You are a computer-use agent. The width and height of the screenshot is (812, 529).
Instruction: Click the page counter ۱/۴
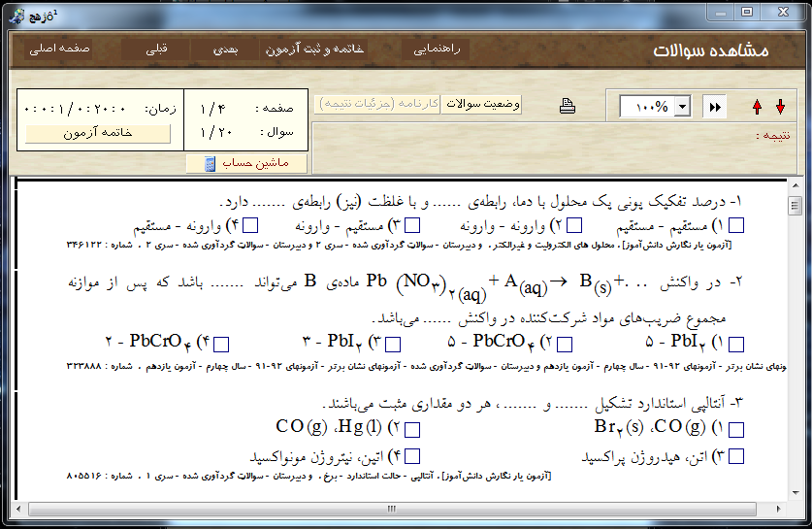click(x=213, y=109)
